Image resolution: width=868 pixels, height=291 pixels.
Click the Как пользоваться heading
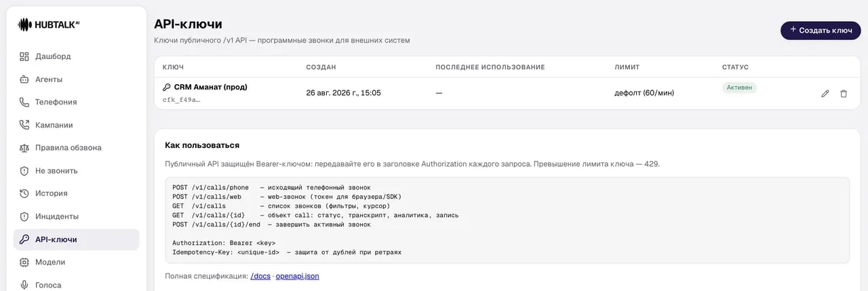(x=202, y=145)
